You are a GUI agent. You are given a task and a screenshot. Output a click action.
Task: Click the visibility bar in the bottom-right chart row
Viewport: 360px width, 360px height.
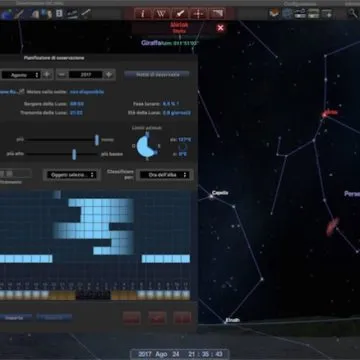[166, 259]
